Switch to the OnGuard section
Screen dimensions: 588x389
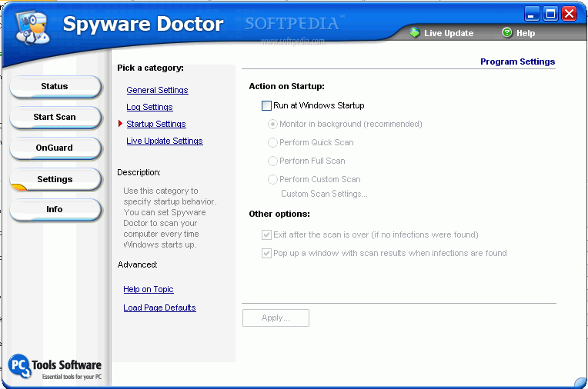tap(55, 148)
